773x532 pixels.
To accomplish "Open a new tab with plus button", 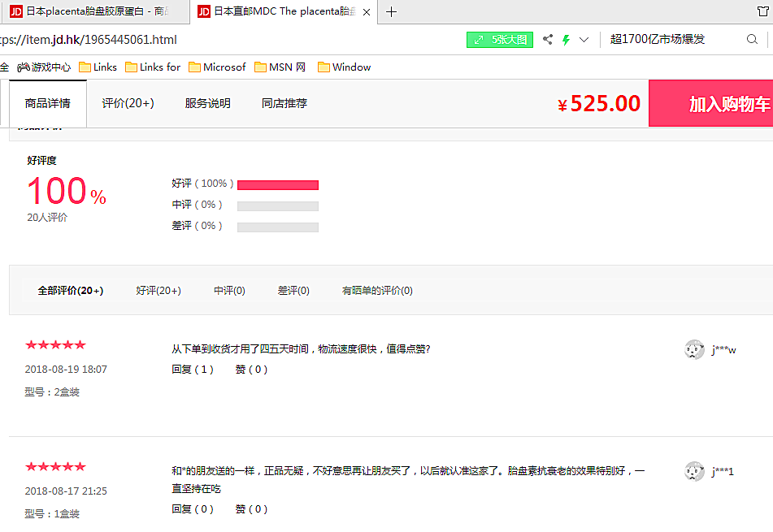I will [392, 11].
